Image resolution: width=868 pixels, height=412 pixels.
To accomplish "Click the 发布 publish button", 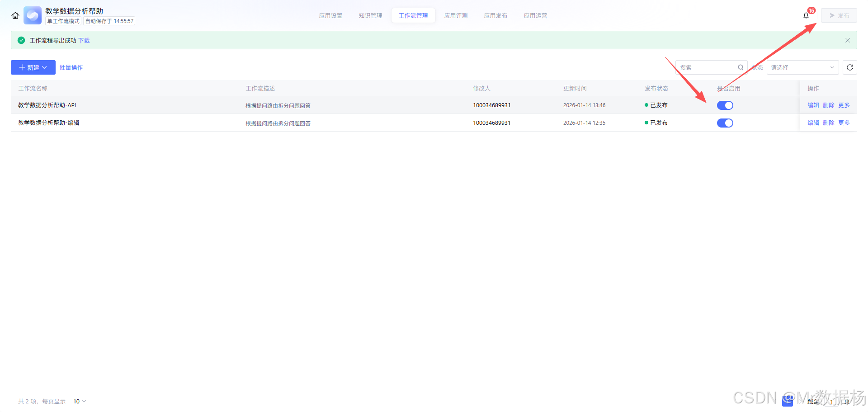I will click(x=839, y=15).
